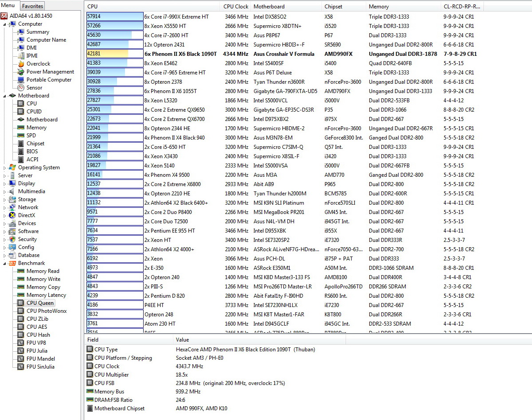The height and width of the screenshot is (420, 532).
Task: Click the Value column header
Action: (259, 340)
